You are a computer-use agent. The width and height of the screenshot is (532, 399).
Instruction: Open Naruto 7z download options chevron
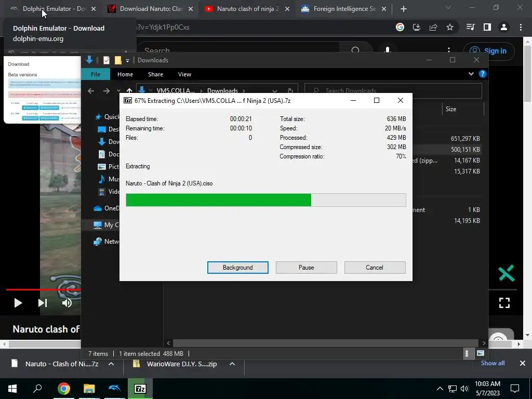(111, 364)
